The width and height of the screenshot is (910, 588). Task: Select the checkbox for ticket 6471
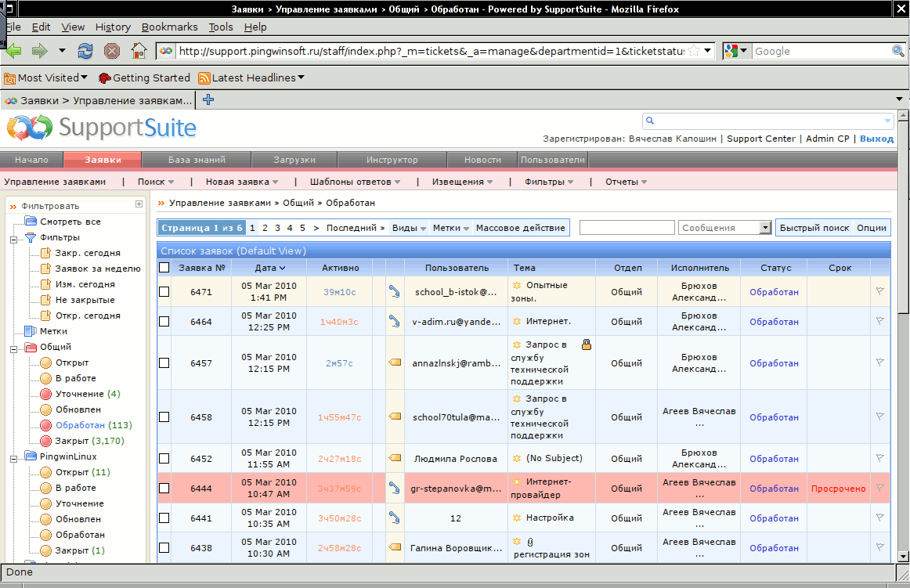coord(164,292)
